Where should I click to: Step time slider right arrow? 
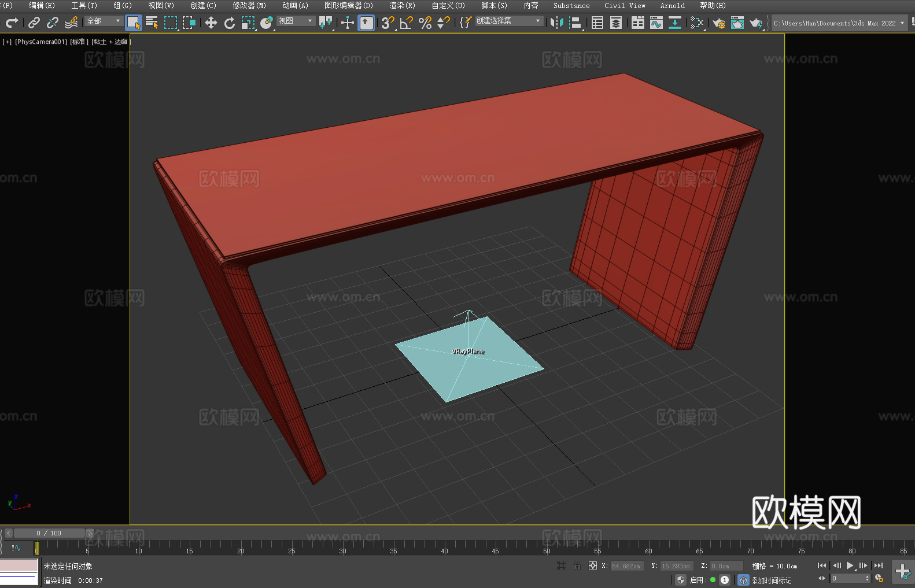pos(90,533)
